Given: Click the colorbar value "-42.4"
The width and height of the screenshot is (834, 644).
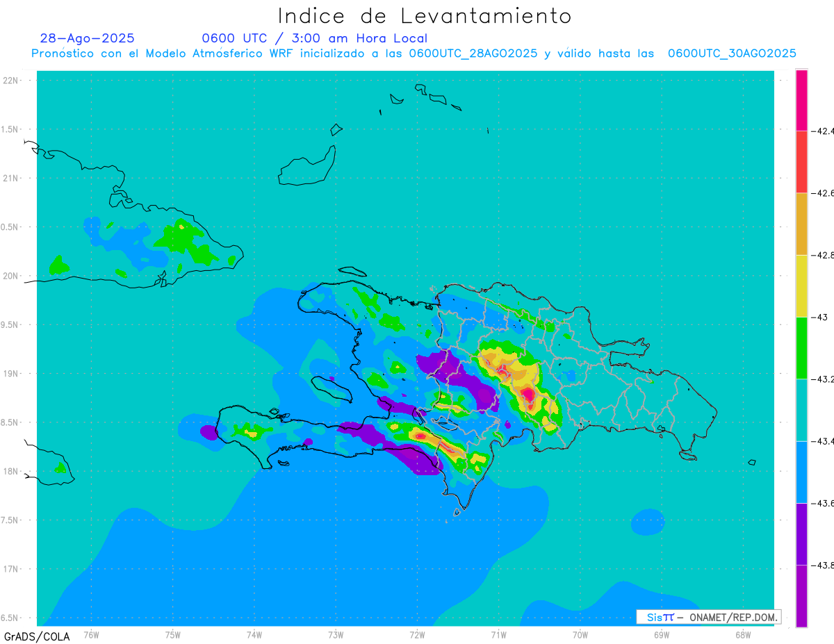Looking at the screenshot, I should [x=824, y=131].
